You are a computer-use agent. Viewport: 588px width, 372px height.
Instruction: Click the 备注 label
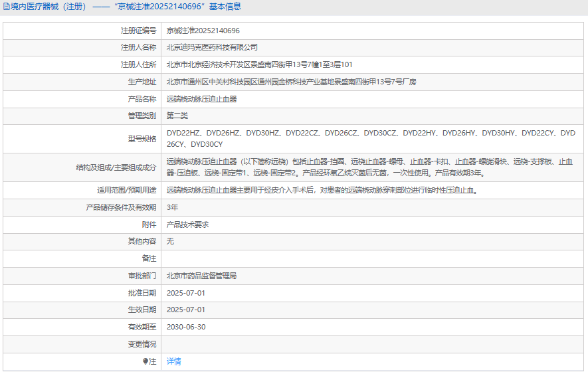coord(149,258)
